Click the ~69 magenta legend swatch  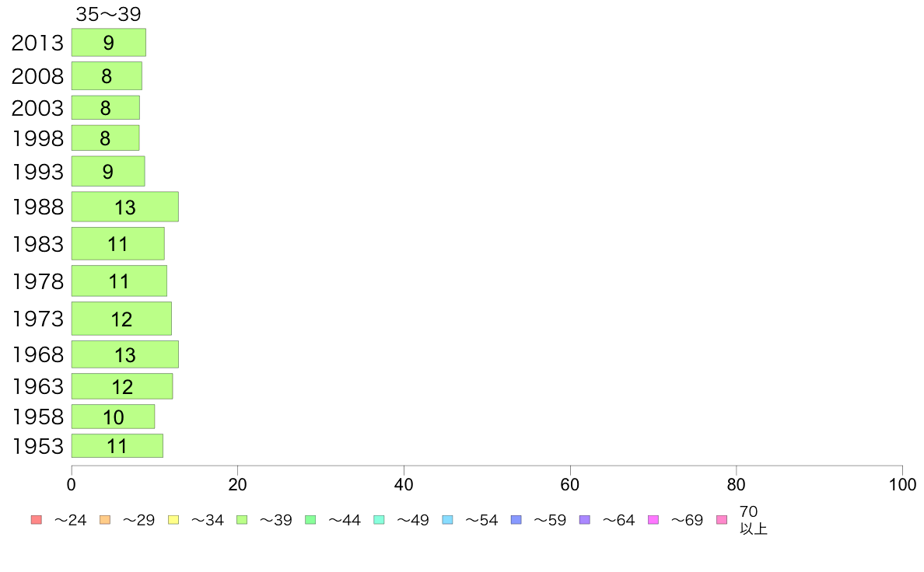(653, 520)
